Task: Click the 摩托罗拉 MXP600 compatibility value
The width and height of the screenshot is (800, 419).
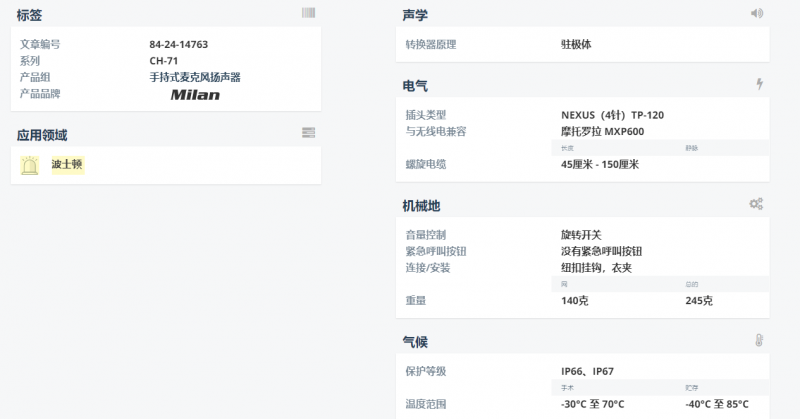Action: [604, 131]
